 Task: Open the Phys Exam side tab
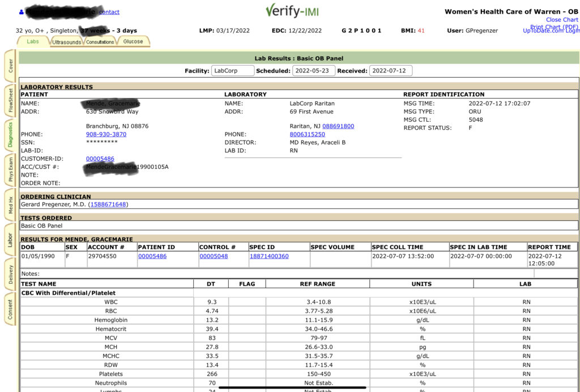[x=10, y=169]
